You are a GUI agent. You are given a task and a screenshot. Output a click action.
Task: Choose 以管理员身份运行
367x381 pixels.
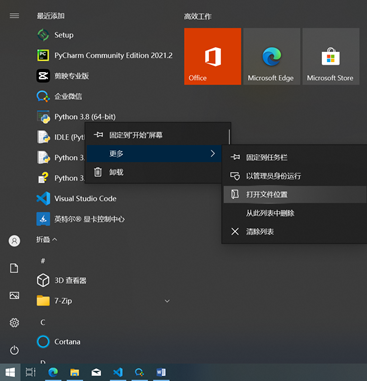[x=295, y=176]
